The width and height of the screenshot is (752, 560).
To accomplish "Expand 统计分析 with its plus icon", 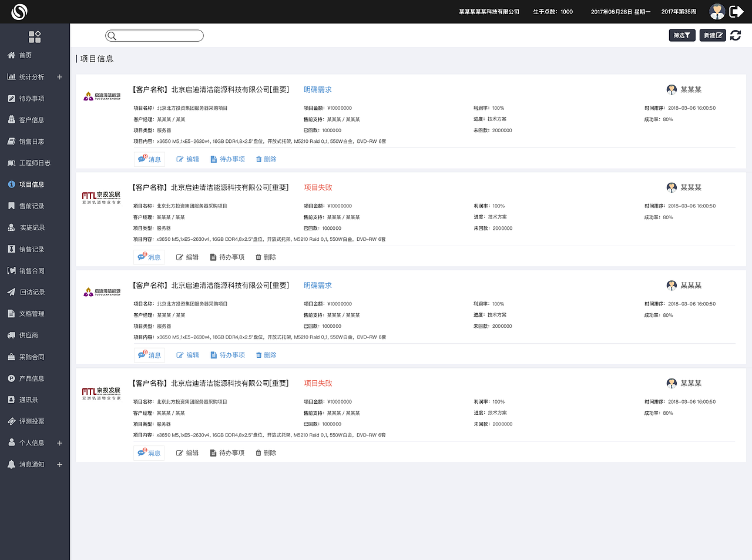I will (59, 77).
